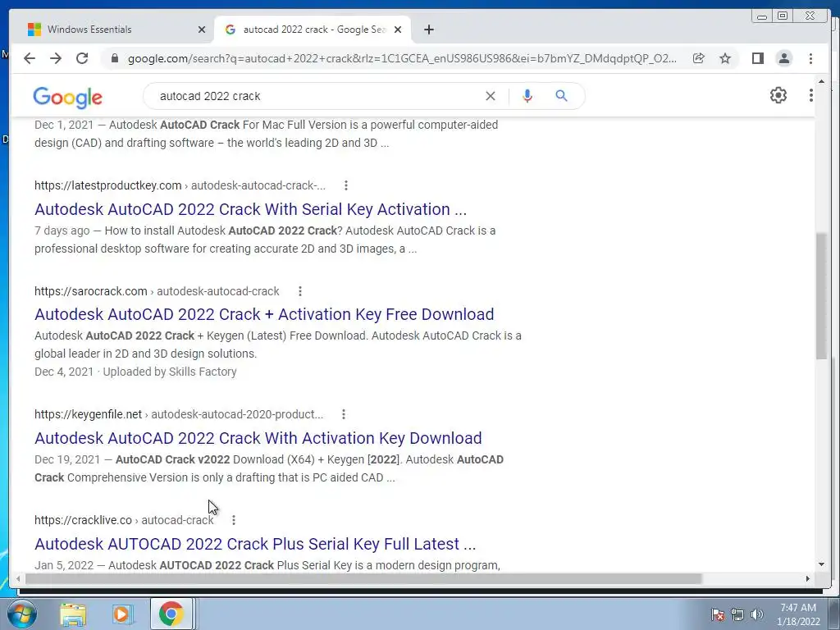Close the Windows Essentials tab
This screenshot has width=840, height=630.
coord(202,30)
